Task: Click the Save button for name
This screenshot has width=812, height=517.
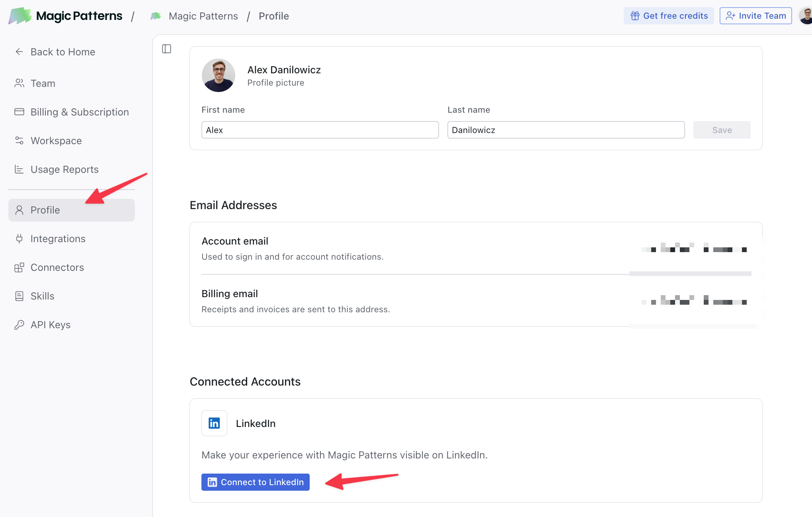Action: 722,130
